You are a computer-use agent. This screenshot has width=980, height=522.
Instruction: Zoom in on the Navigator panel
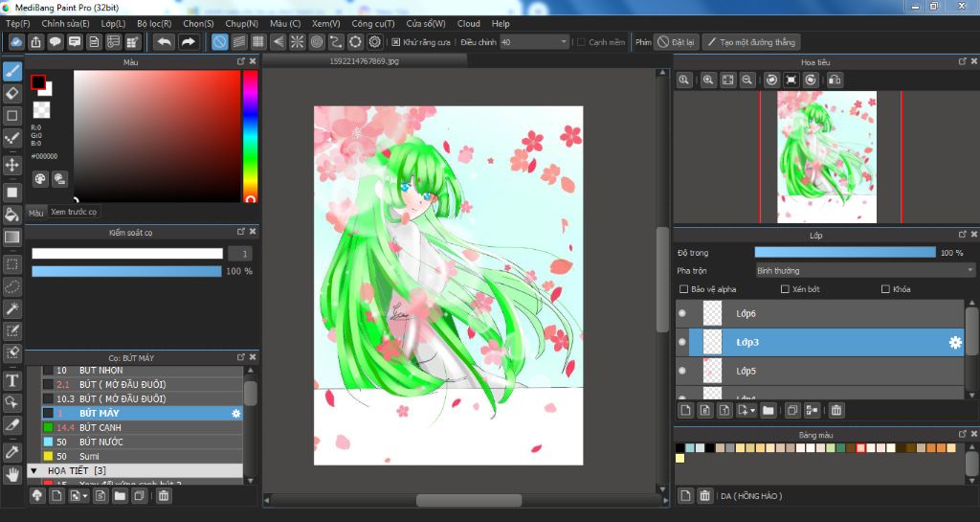[x=708, y=80]
